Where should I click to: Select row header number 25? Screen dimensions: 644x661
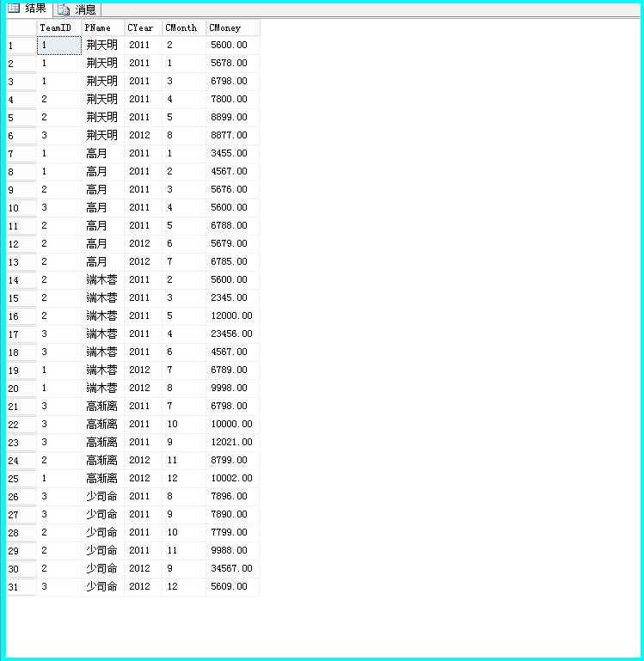click(21, 479)
